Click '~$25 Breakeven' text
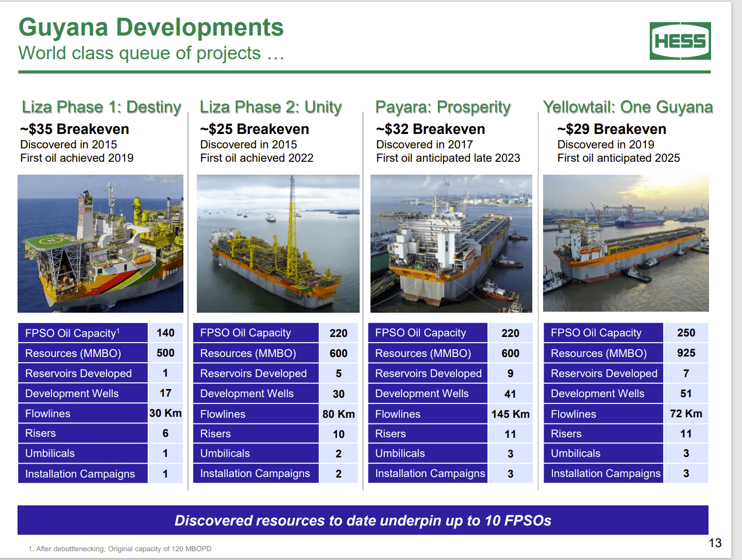742x560 pixels. [x=255, y=129]
